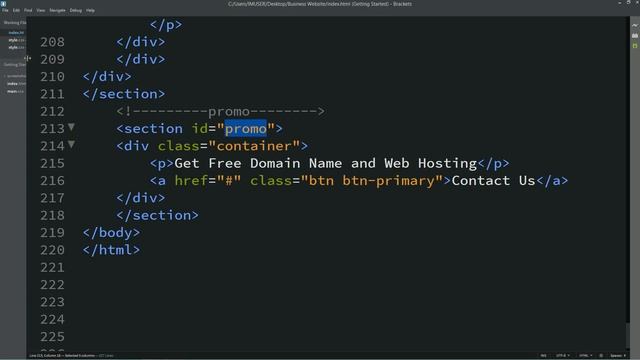Click the highlighted word promo on line 213
This screenshot has width=640, height=360.
(245, 129)
